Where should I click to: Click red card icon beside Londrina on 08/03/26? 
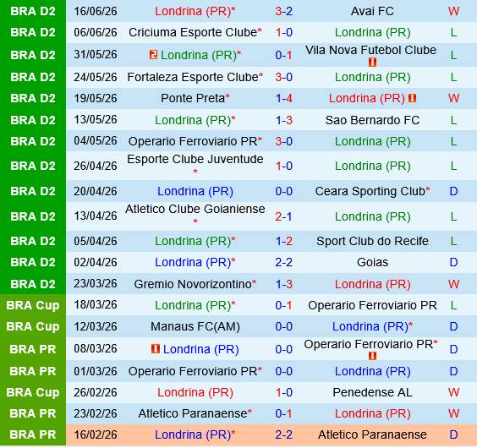pyautogui.click(x=155, y=349)
